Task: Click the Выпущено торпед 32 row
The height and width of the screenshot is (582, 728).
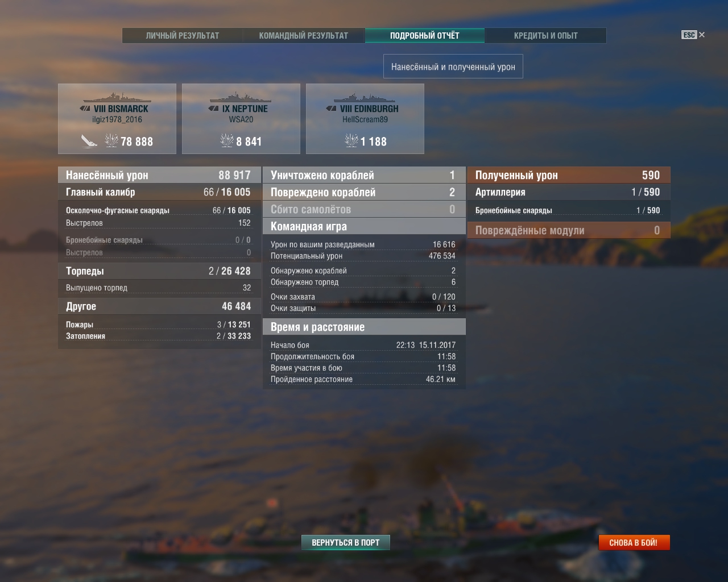Action: pyautogui.click(x=159, y=288)
